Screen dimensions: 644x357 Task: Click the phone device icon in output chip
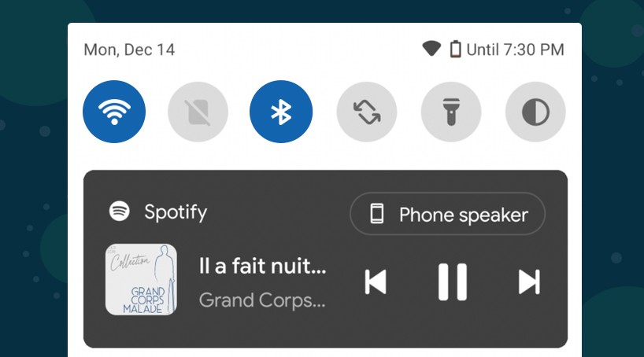pyautogui.click(x=378, y=214)
